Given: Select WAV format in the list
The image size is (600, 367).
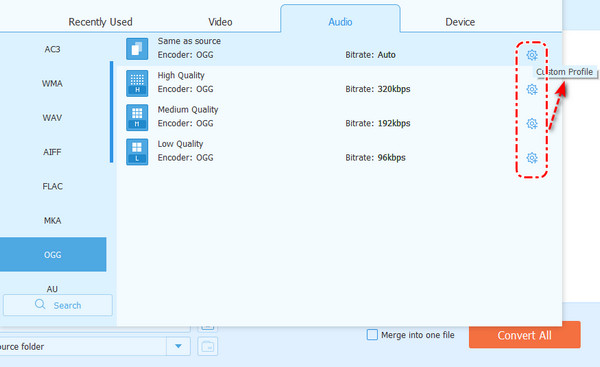Looking at the screenshot, I should tap(52, 117).
